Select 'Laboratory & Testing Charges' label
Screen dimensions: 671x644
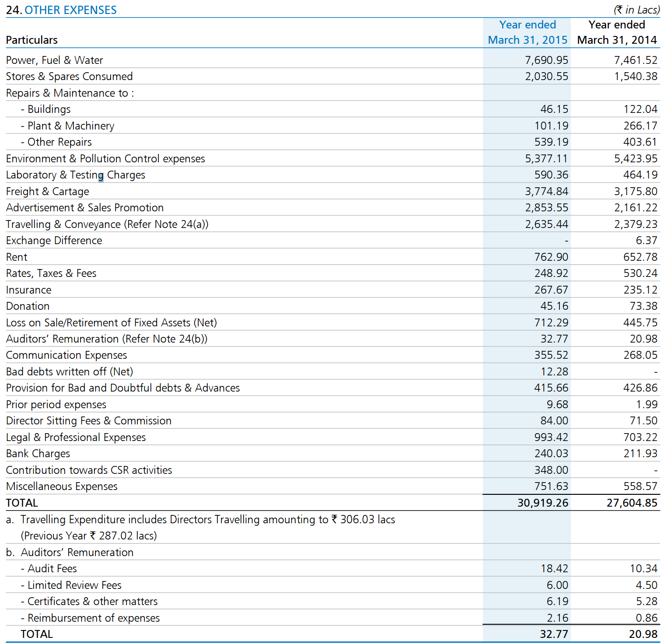point(76,175)
